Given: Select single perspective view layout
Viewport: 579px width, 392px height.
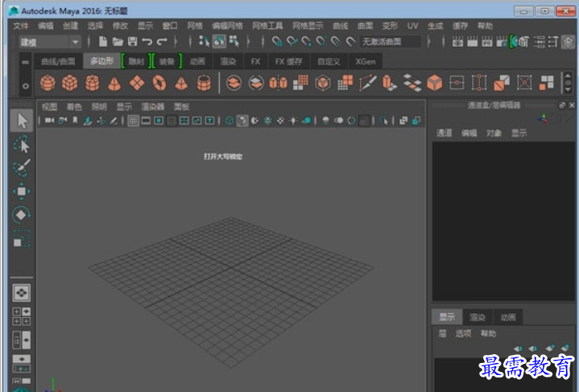Looking at the screenshot, I should (22, 293).
